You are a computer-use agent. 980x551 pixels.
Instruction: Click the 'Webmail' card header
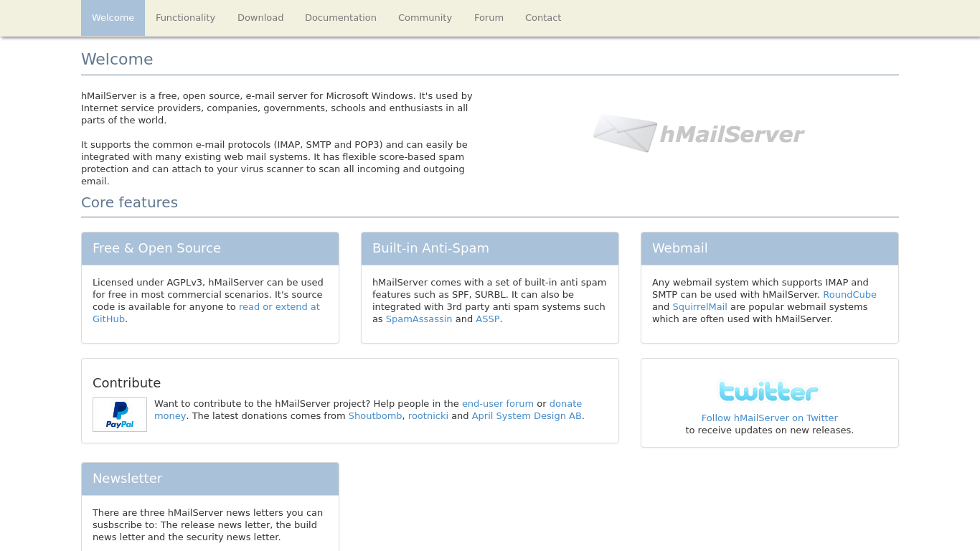pyautogui.click(x=770, y=249)
